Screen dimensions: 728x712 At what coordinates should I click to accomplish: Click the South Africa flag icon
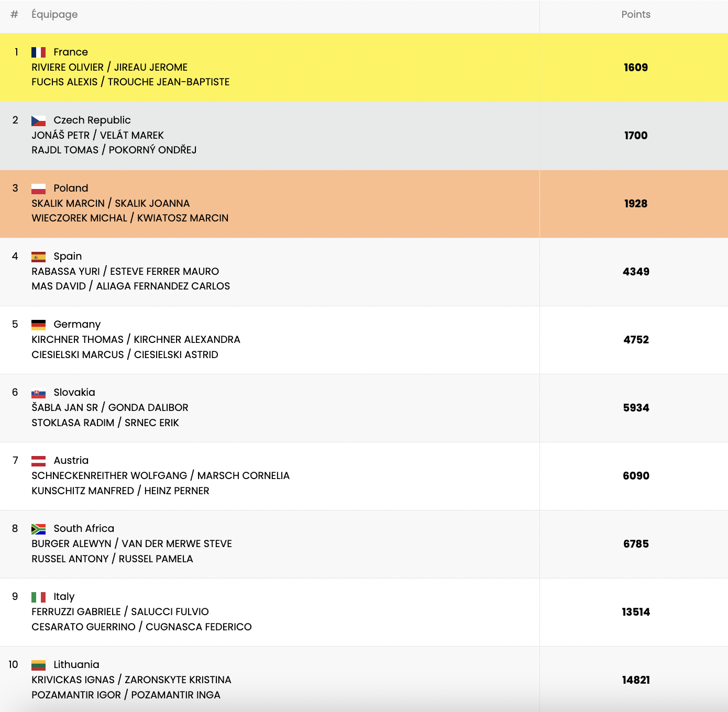tap(38, 529)
